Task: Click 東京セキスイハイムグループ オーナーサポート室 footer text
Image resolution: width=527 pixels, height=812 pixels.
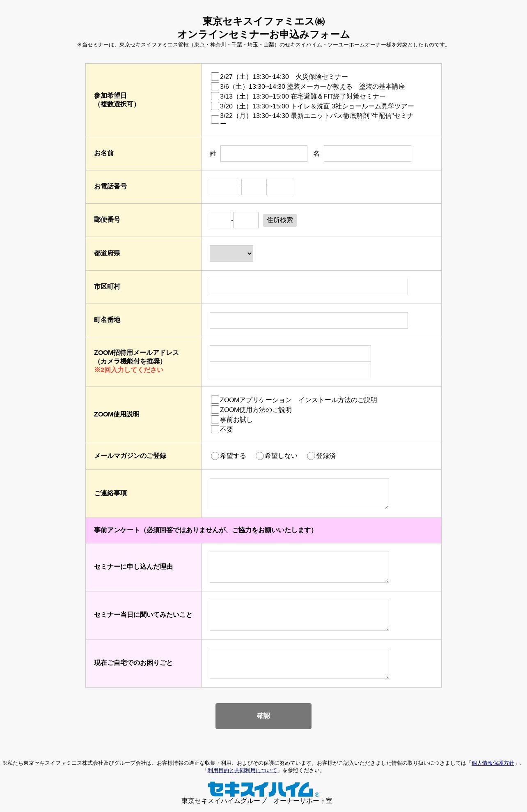Action: click(x=257, y=800)
